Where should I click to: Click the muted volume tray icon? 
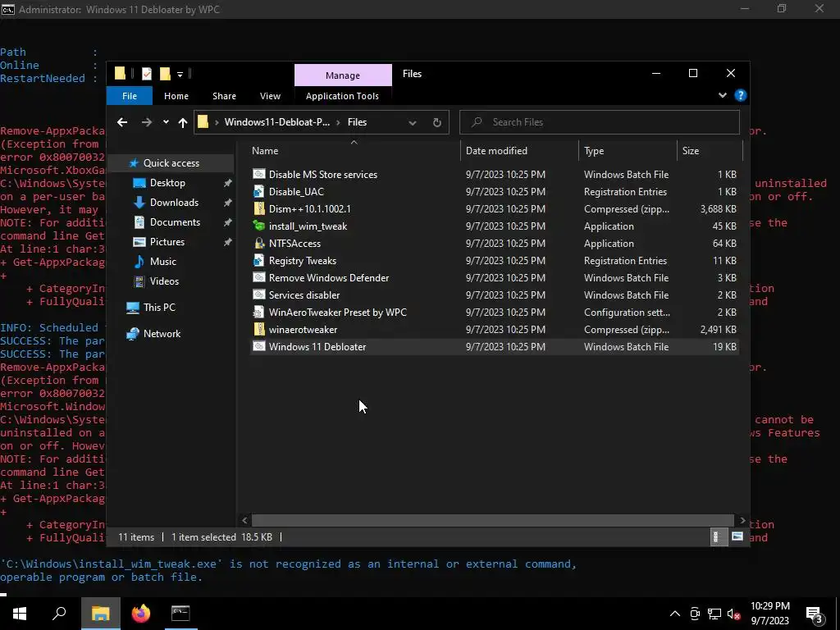(x=733, y=614)
